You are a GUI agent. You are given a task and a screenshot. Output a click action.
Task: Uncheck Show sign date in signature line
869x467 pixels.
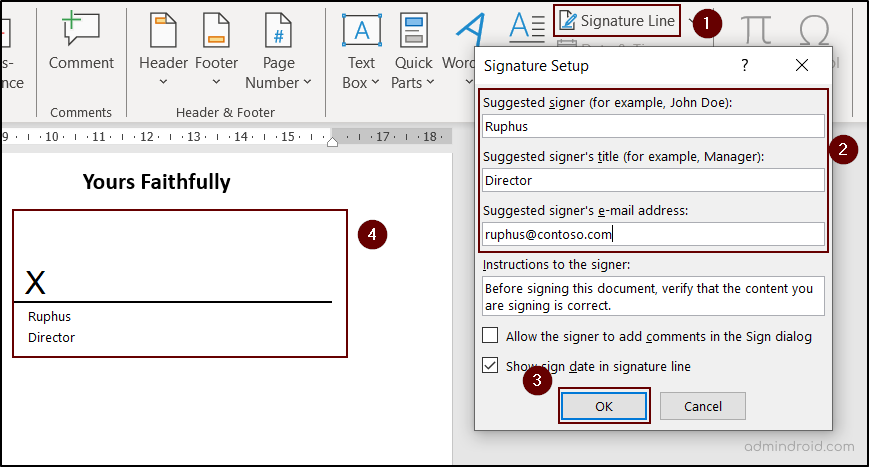[490, 366]
